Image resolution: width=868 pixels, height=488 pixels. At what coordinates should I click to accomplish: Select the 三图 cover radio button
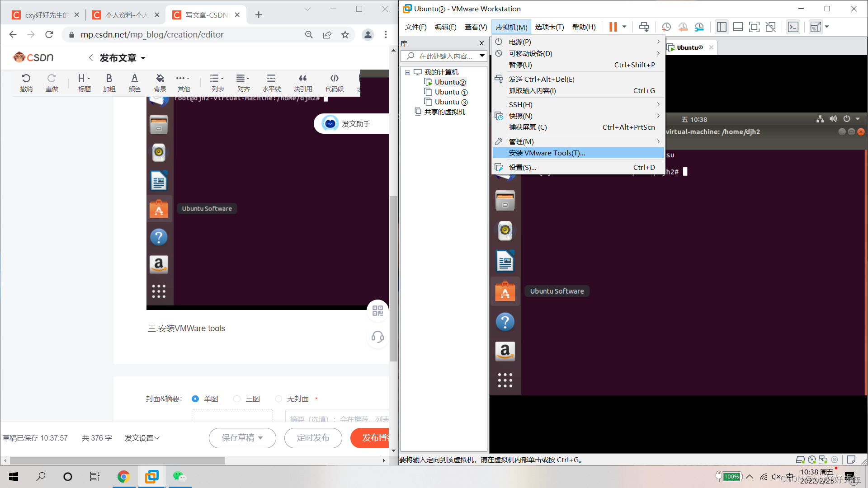[237, 399]
